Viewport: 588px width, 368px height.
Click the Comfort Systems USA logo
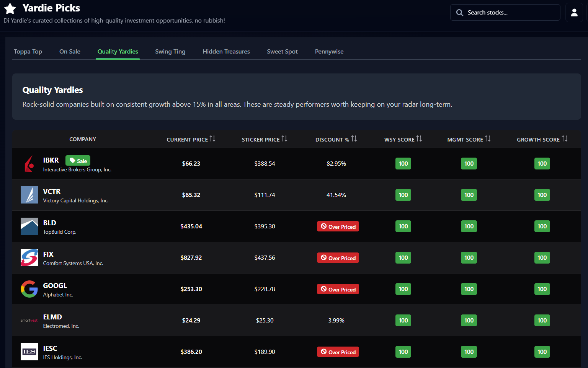click(29, 258)
